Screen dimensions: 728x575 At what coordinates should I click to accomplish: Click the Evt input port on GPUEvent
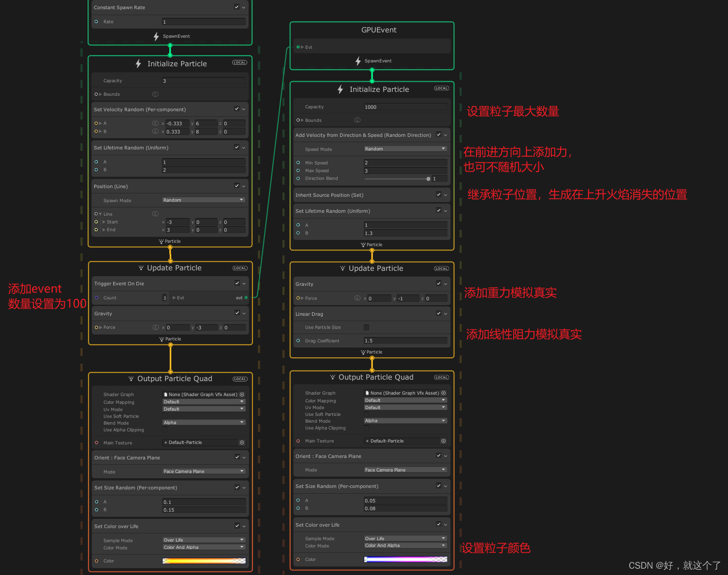pyautogui.click(x=298, y=47)
